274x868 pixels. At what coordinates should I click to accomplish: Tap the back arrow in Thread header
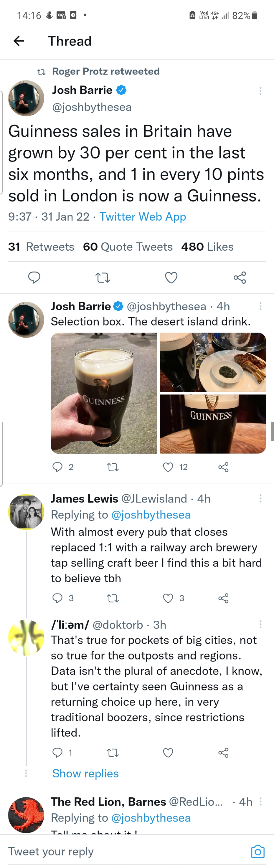[x=19, y=41]
